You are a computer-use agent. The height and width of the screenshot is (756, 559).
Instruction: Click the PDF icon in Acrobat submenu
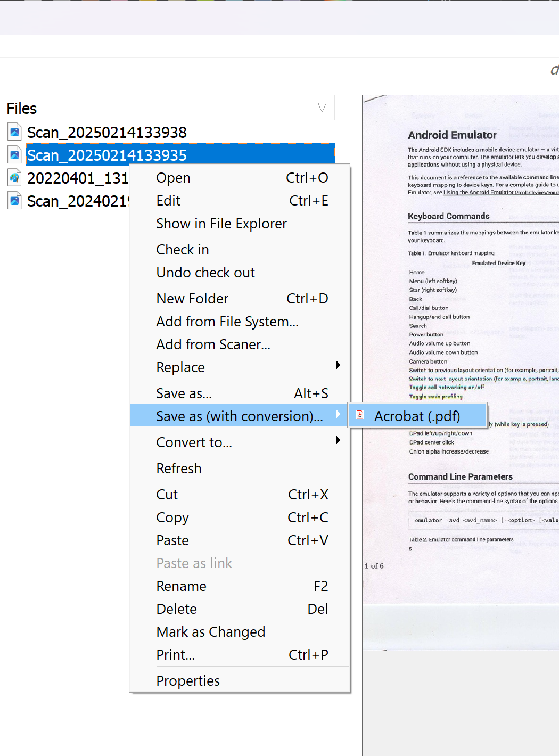[x=360, y=415]
